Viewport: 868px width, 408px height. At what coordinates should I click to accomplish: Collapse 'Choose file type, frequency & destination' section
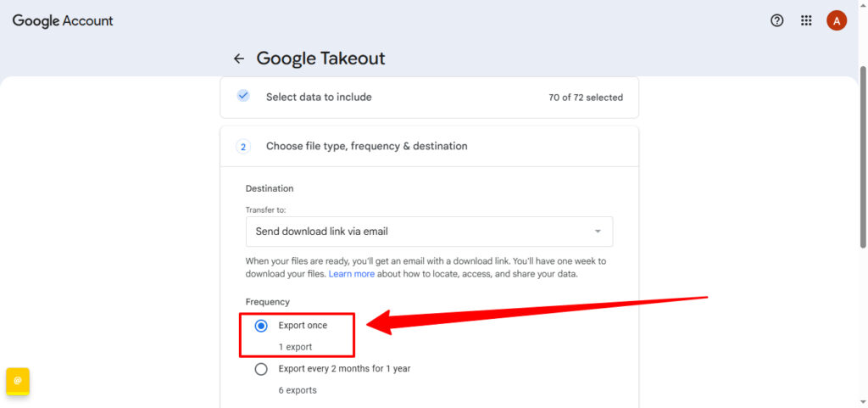pyautogui.click(x=366, y=146)
